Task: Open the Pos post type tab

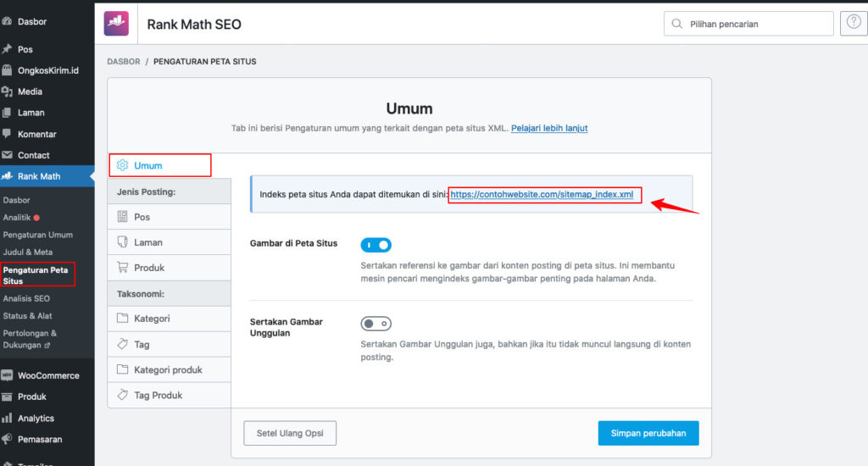Action: pyautogui.click(x=169, y=216)
